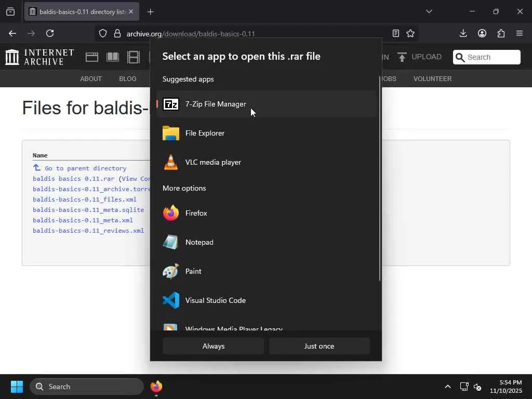This screenshot has width=532, height=399.
Task: Bookmark this page with star icon
Action: click(410, 33)
